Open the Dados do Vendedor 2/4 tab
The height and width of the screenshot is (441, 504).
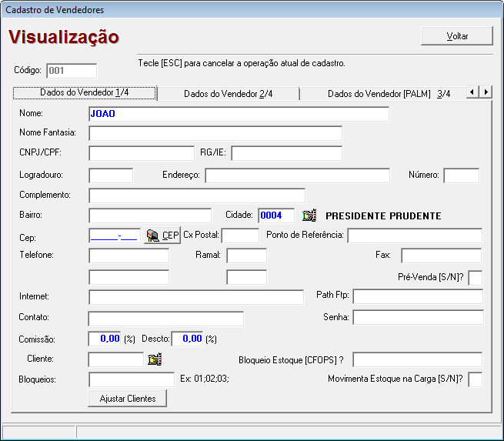[x=228, y=94]
